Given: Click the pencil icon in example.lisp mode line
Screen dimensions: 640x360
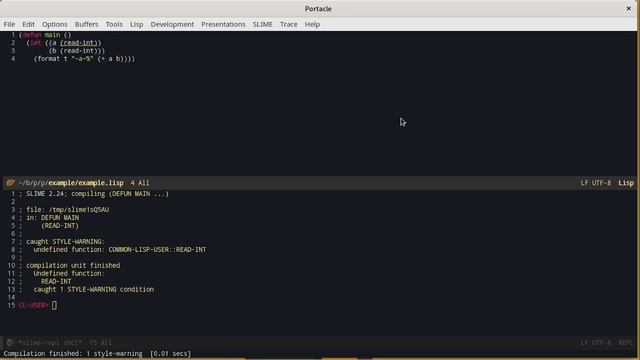Looking at the screenshot, I should pyautogui.click(x=10, y=183).
